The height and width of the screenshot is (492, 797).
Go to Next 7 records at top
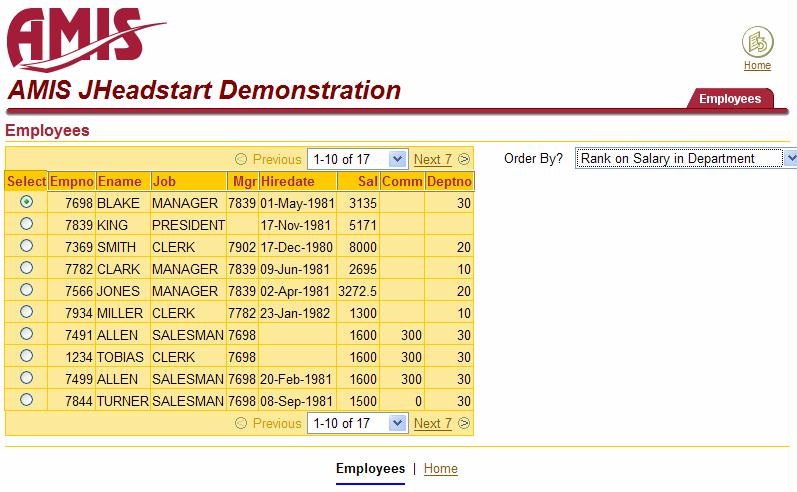point(432,159)
